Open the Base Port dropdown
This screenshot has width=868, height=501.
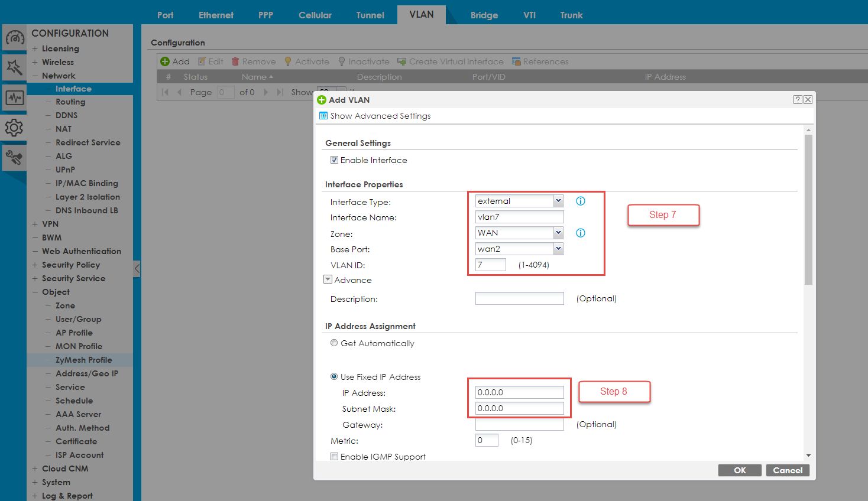coord(558,249)
